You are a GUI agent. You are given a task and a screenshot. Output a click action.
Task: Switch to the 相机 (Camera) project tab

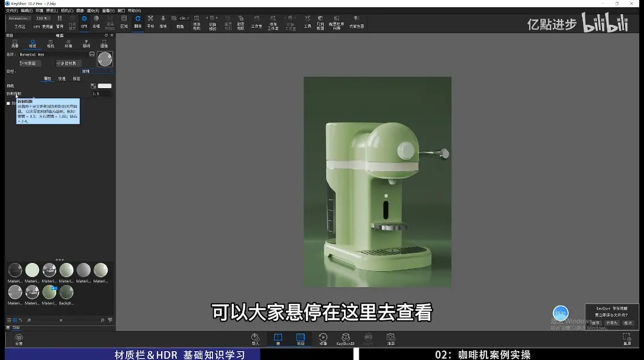click(x=50, y=44)
